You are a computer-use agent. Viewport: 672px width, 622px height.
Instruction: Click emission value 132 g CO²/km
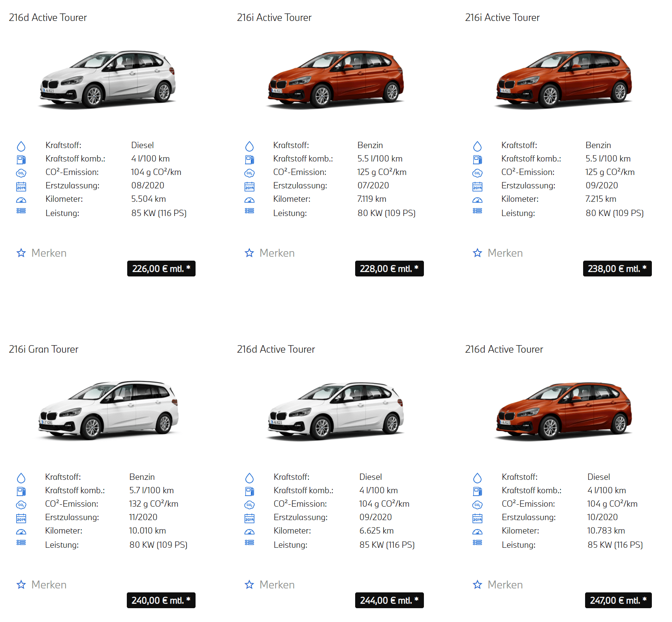pos(154,504)
